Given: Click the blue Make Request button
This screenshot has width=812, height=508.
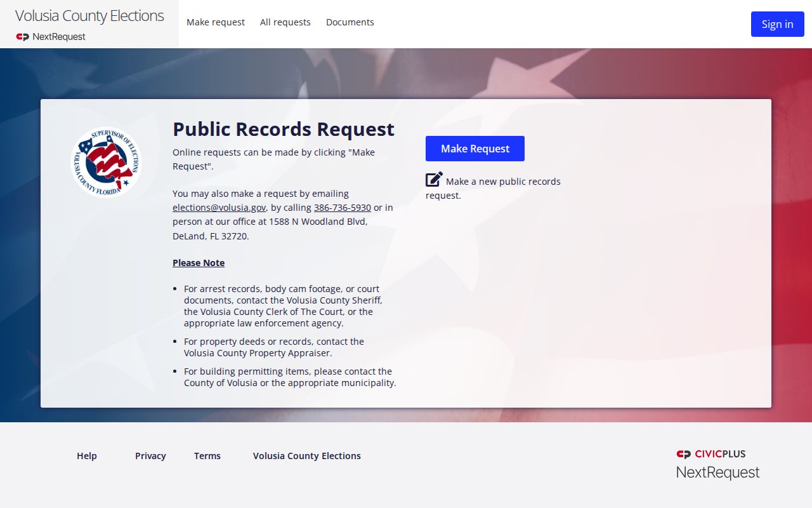Looking at the screenshot, I should point(475,149).
